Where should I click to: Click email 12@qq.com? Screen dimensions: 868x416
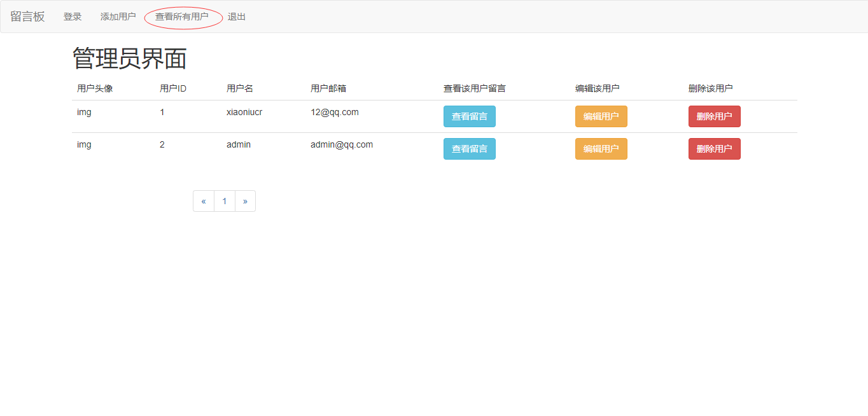tap(335, 112)
